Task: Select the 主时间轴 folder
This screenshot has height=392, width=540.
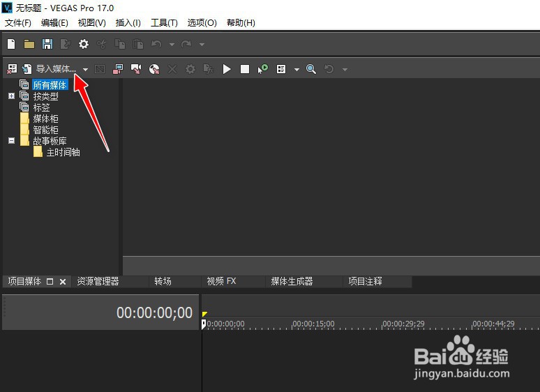Action: click(63, 152)
